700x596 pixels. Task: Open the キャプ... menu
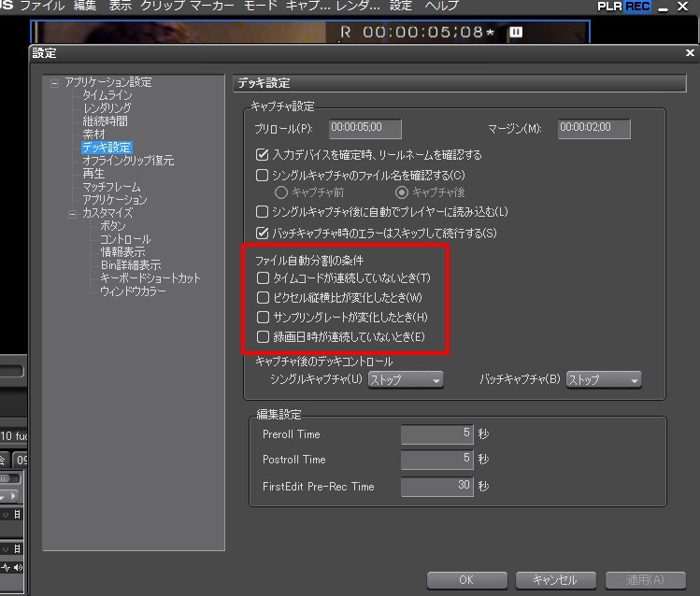click(x=307, y=6)
